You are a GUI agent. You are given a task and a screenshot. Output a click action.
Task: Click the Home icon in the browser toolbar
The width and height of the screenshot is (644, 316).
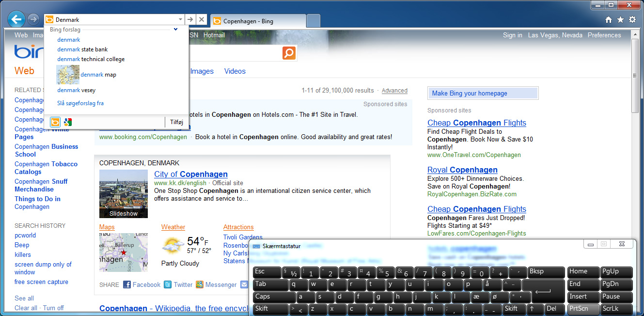pyautogui.click(x=609, y=20)
